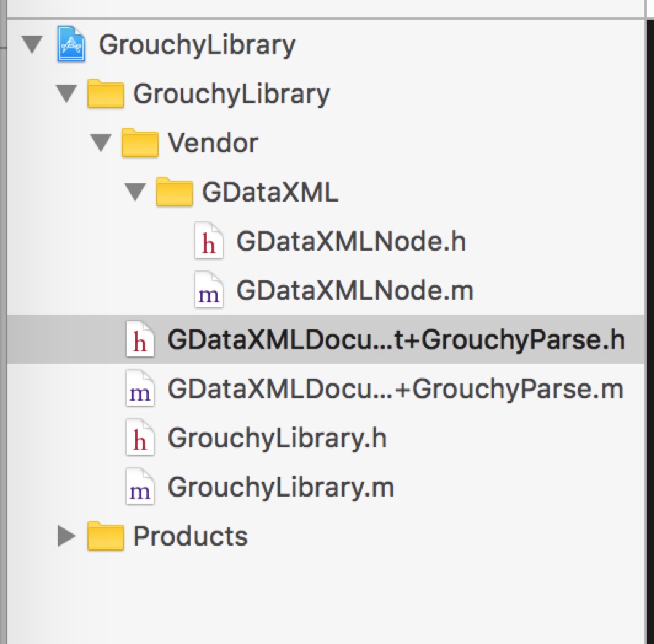
Task: Click the GrouchyLibrary.h header file icon
Action: [x=140, y=439]
